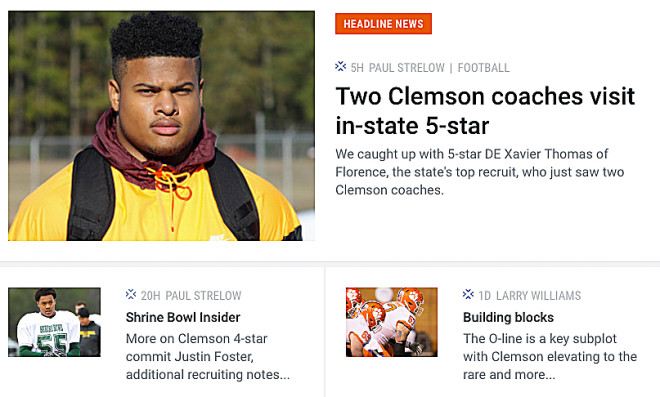
Task: Open the Building blocks article title
Action: pyautogui.click(x=508, y=317)
